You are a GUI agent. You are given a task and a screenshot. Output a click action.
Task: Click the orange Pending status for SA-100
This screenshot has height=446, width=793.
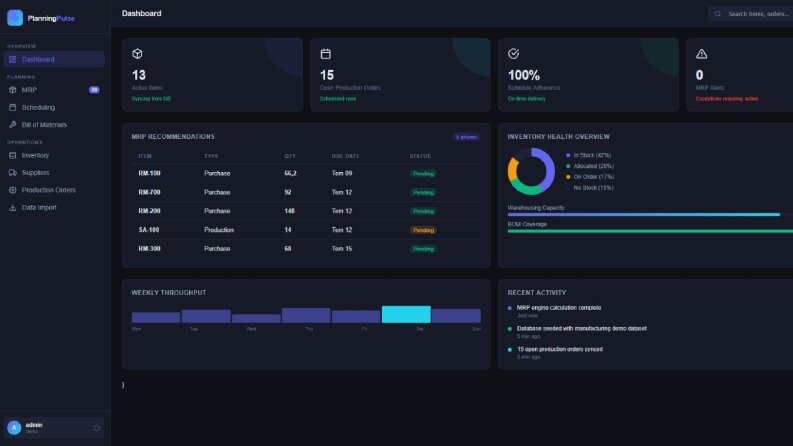pyautogui.click(x=423, y=230)
